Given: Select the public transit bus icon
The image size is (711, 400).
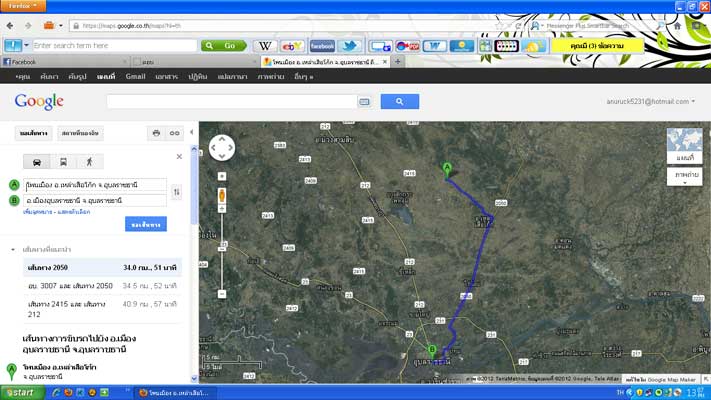Looking at the screenshot, I should [x=63, y=161].
